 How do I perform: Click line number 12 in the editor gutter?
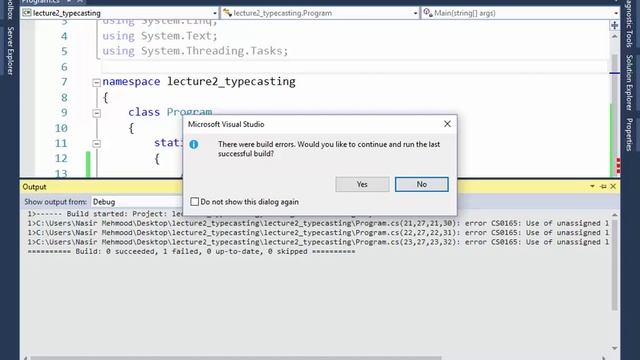coord(61,158)
